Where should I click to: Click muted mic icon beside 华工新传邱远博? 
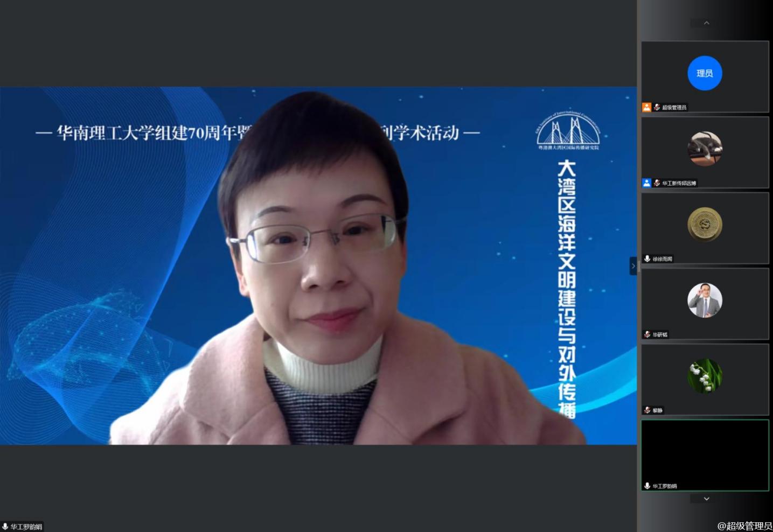click(x=657, y=183)
